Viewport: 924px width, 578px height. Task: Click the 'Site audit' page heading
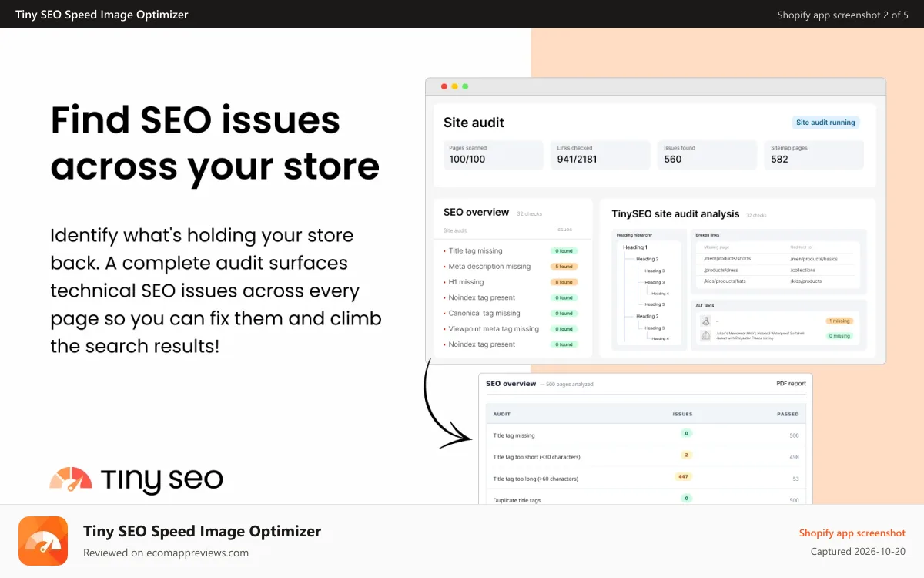coord(474,123)
